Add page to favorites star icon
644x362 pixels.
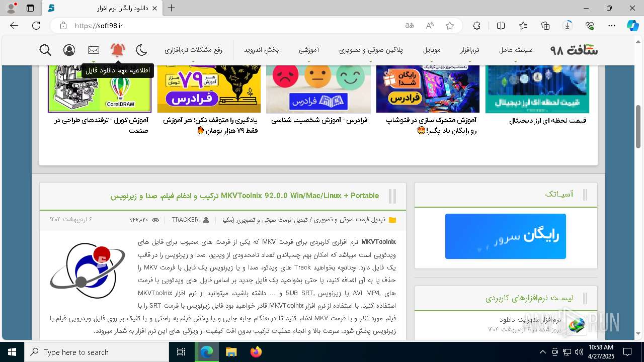pyautogui.click(x=450, y=26)
